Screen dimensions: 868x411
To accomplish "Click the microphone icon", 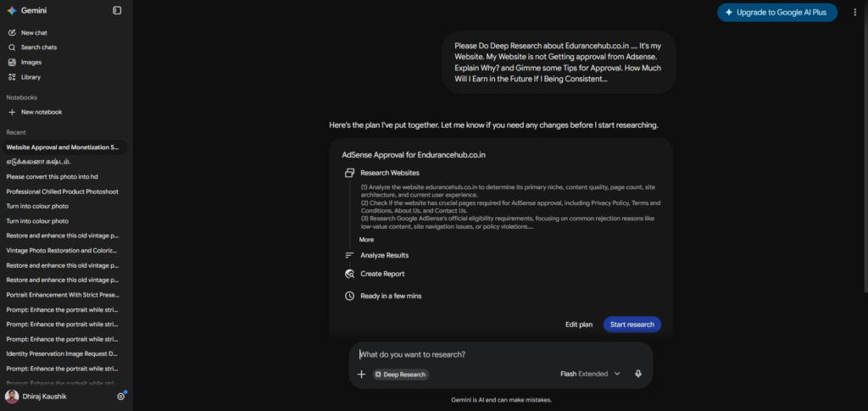I will 638,374.
